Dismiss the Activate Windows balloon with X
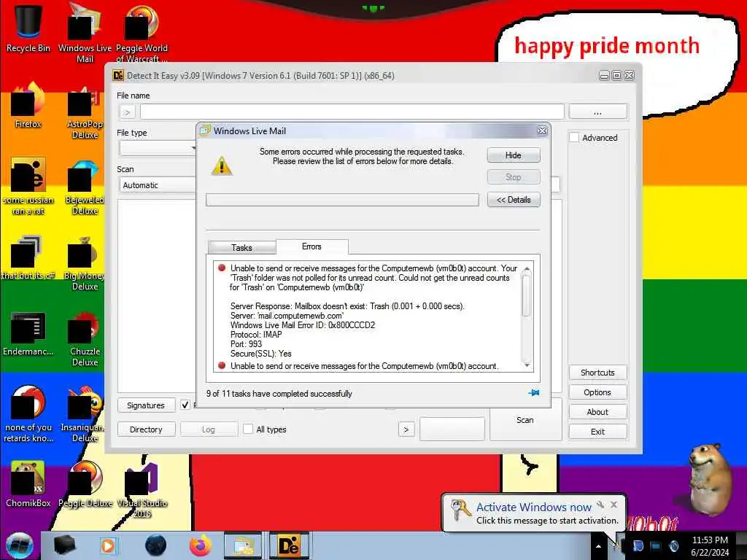The image size is (747, 560). click(x=614, y=505)
